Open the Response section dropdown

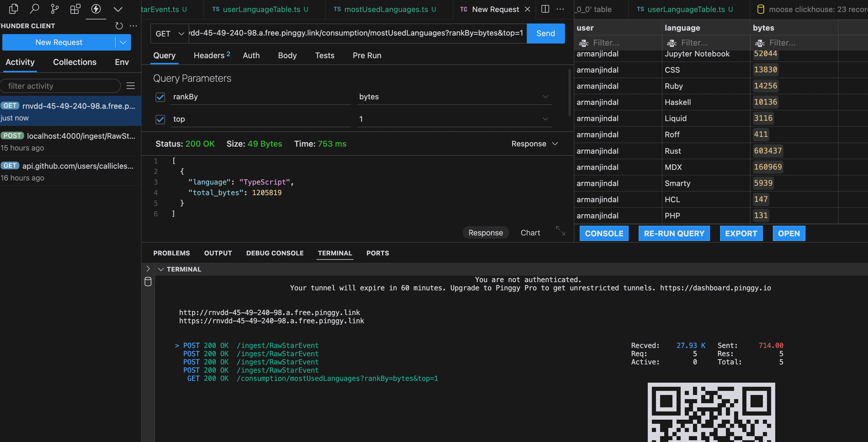click(534, 144)
